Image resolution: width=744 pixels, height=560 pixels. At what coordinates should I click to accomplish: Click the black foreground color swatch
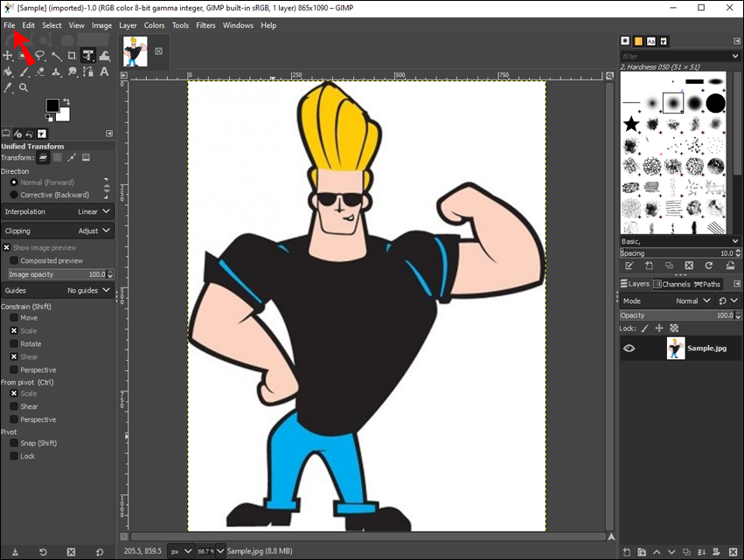coord(52,106)
